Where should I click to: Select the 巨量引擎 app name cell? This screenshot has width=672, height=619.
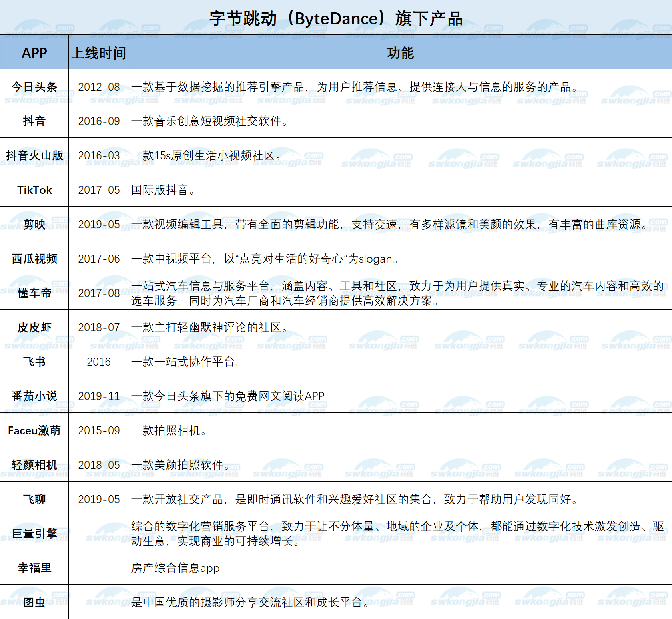(x=34, y=533)
